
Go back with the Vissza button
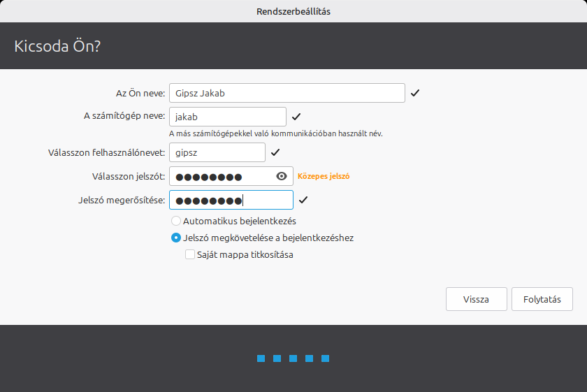476,299
